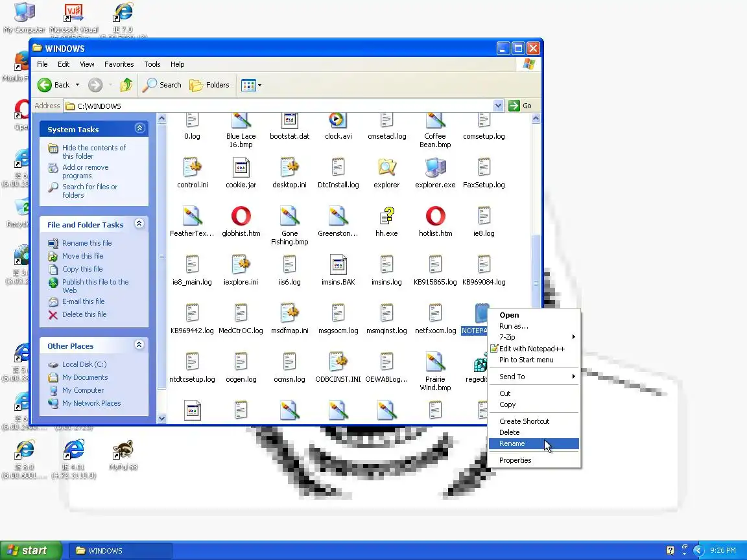Screen dimensions: 747x560
Task: Select the hotlist.htm Opera icon
Action: click(436, 216)
